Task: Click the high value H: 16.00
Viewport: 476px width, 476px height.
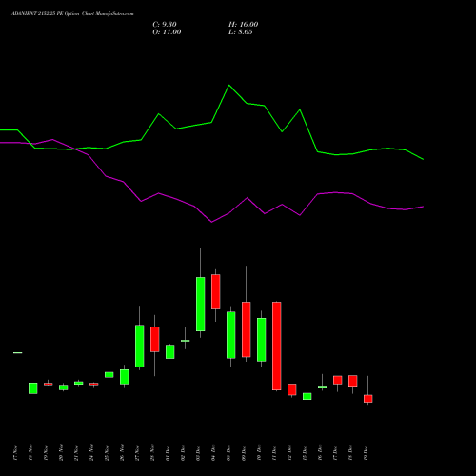Action: point(243,25)
